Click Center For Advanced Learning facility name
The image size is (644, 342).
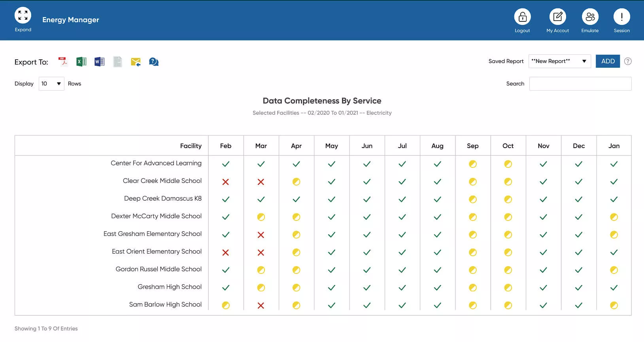[156, 163]
